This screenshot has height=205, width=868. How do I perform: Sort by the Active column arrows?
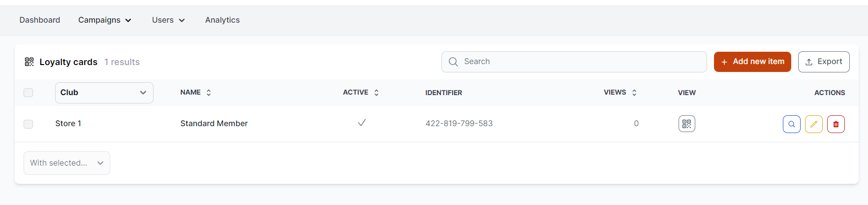(x=376, y=93)
